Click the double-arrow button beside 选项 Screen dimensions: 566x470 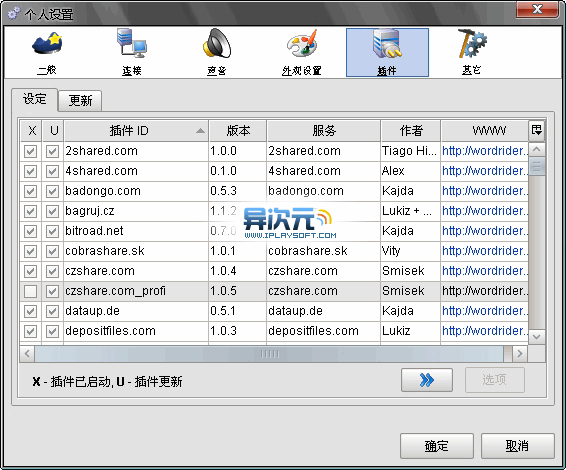427,380
